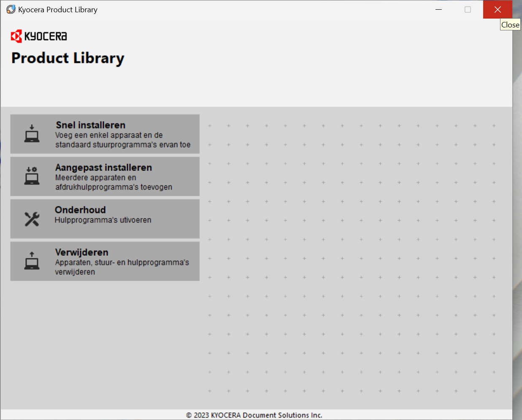This screenshot has height=420, width=522.
Task: Click the title bar application icon
Action: pos(11,9)
